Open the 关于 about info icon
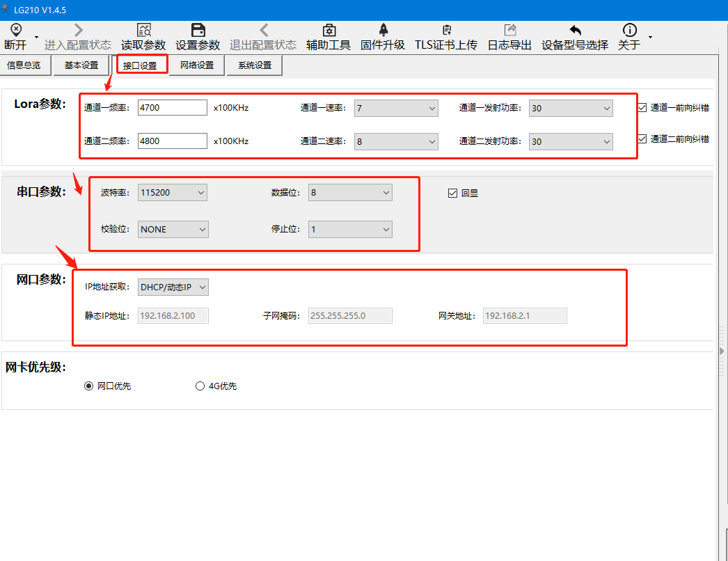Viewport: 728px width, 561px height. [x=629, y=31]
